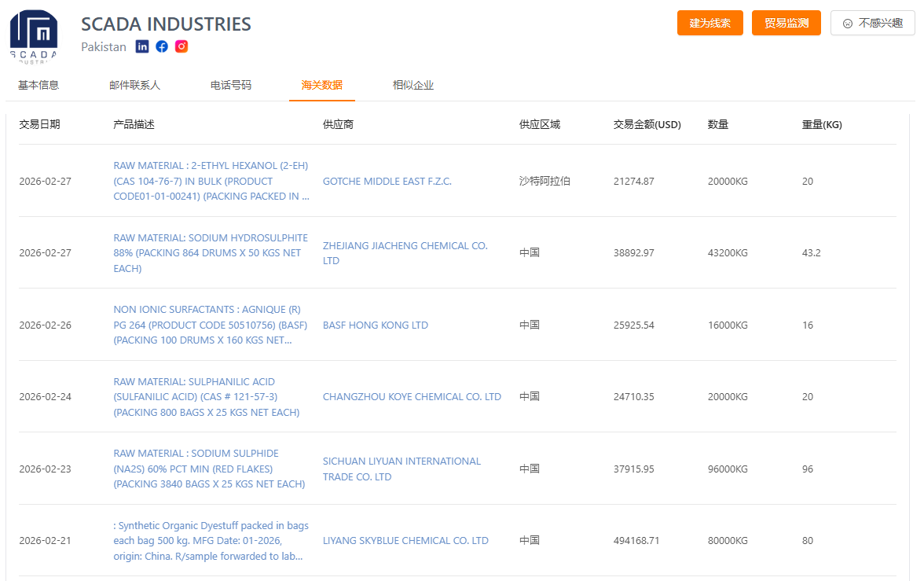Open supplier LIYANG SKYBLUE CHEMICAL CO. LTD
This screenshot has height=581, width=924.
[x=405, y=541]
